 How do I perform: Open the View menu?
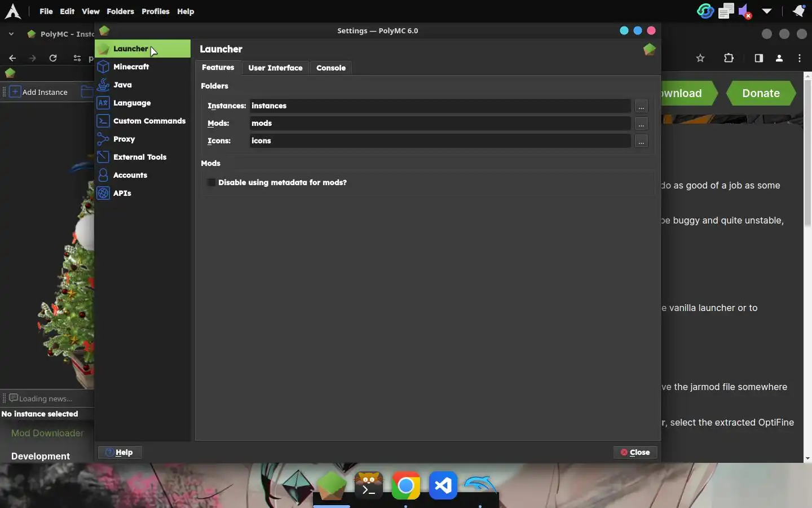(x=90, y=11)
